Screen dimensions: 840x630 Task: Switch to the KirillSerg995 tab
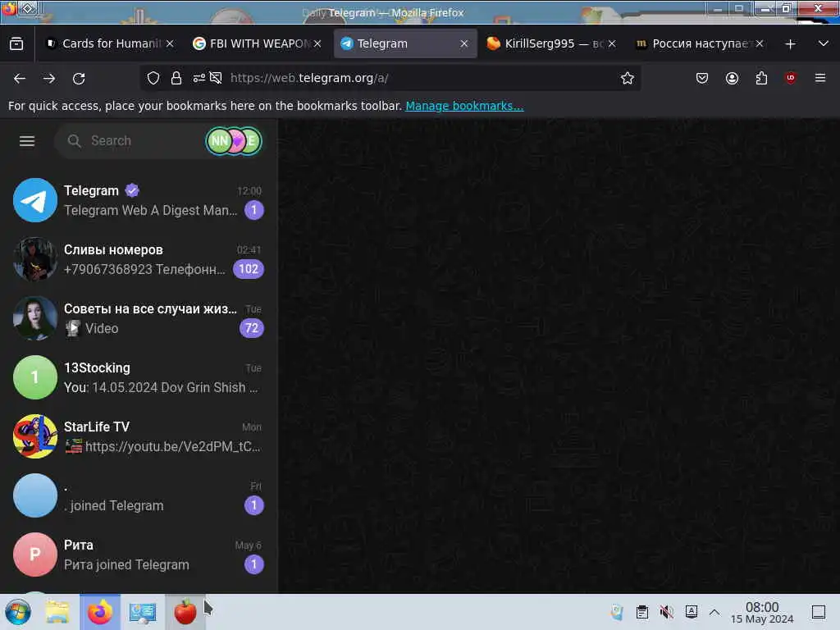point(552,43)
